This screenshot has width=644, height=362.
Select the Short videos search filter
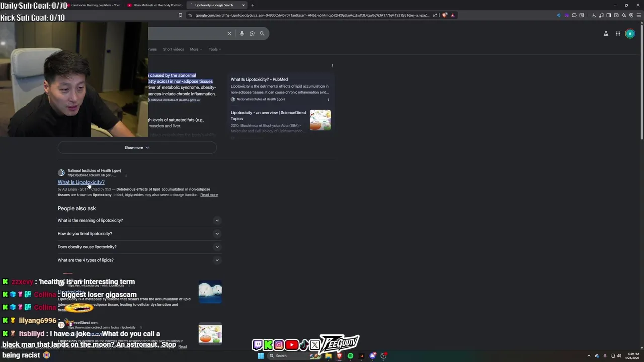click(x=173, y=49)
